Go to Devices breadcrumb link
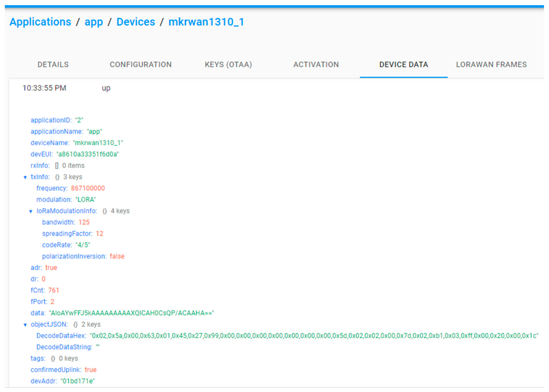Image resolution: width=549 pixels, height=392 pixels. click(x=136, y=22)
